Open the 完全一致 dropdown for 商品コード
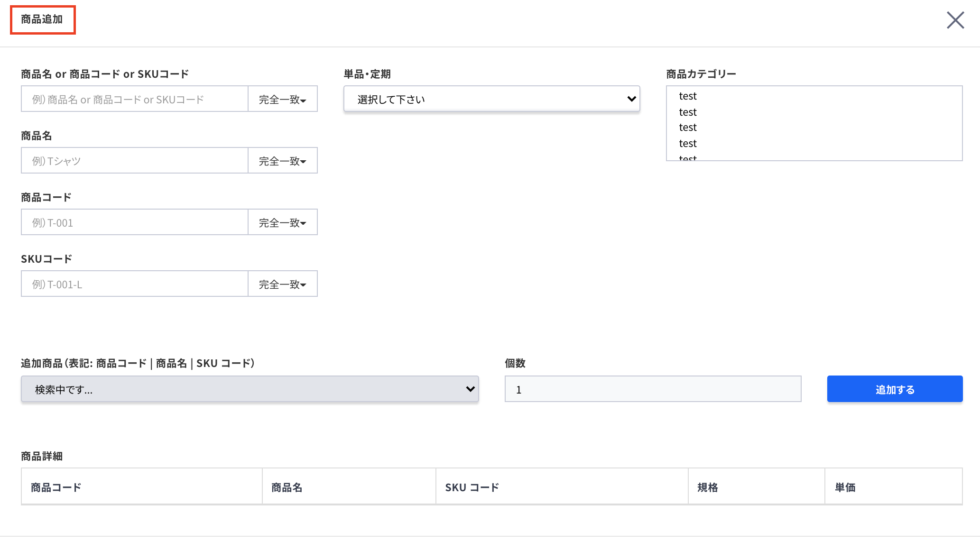Image resolution: width=980 pixels, height=550 pixels. (x=283, y=222)
